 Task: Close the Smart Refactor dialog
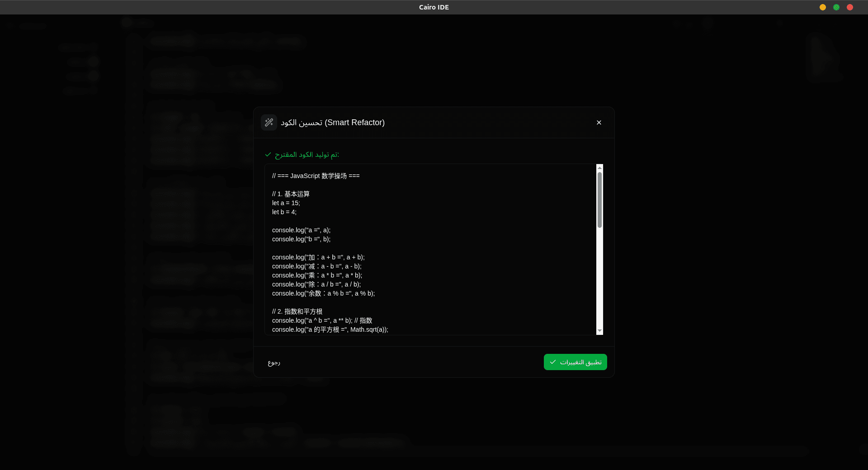(x=599, y=122)
